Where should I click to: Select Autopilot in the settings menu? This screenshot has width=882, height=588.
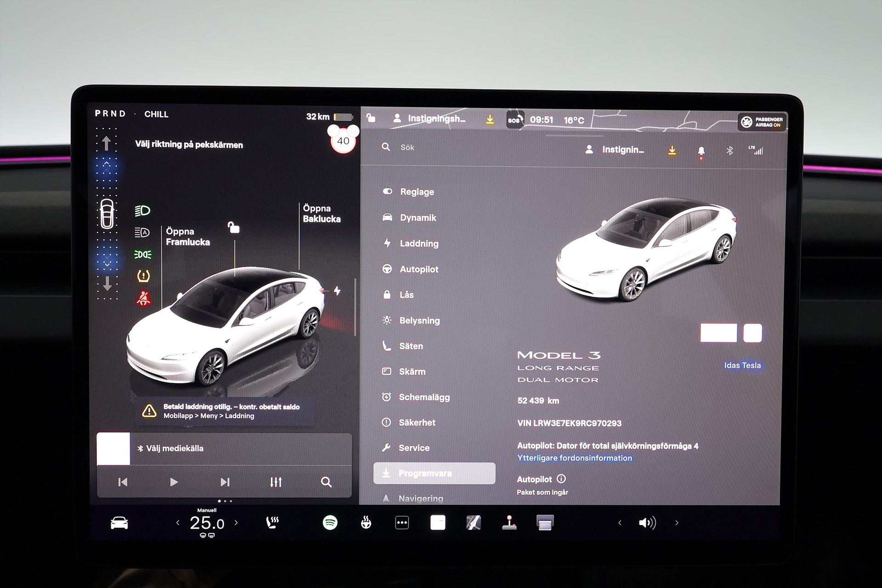[419, 269]
